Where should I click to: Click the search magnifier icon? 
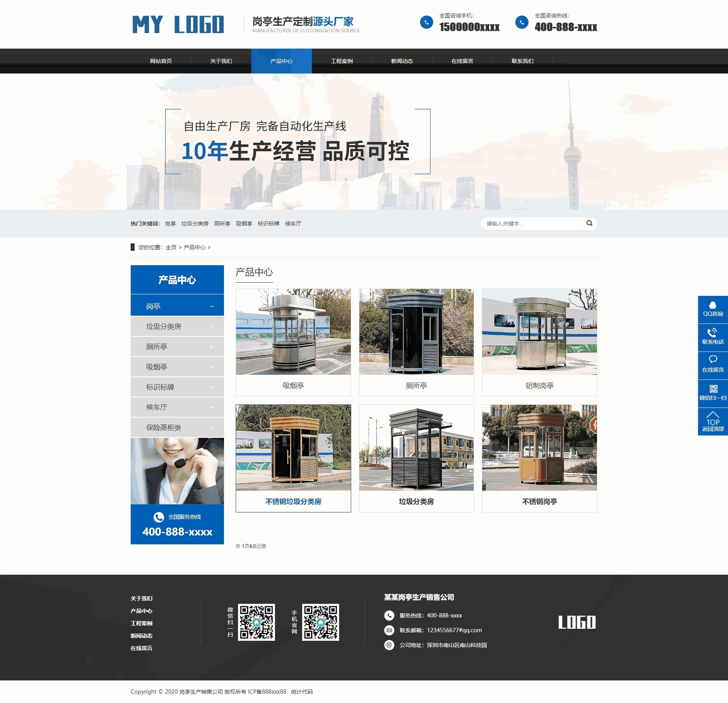(589, 223)
